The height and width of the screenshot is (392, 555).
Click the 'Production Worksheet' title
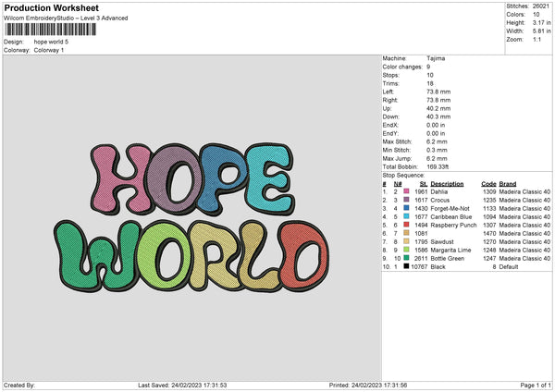coord(51,7)
